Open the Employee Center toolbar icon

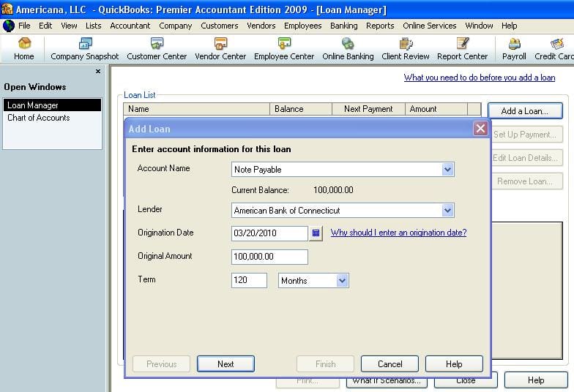point(284,48)
